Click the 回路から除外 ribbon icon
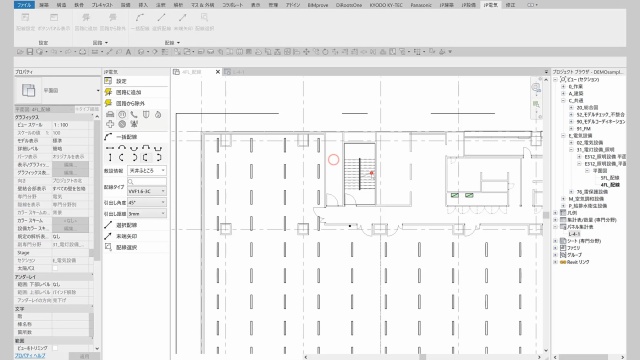The height and width of the screenshot is (360, 640). pos(113,18)
